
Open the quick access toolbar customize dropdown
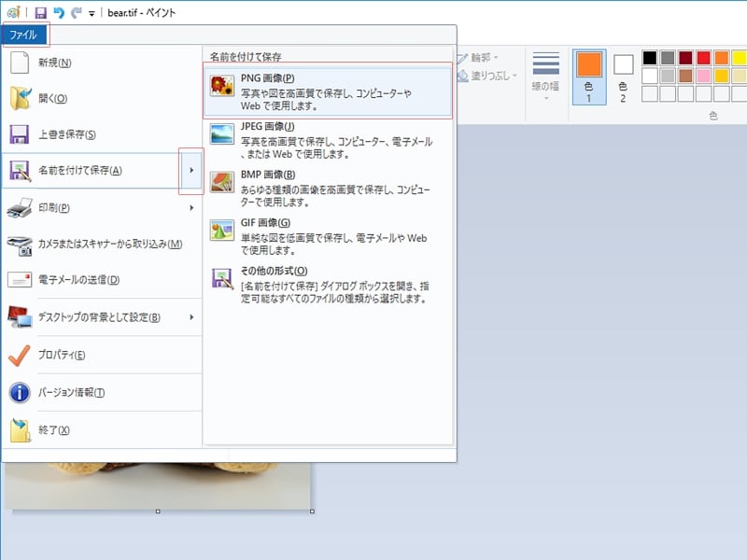92,14
